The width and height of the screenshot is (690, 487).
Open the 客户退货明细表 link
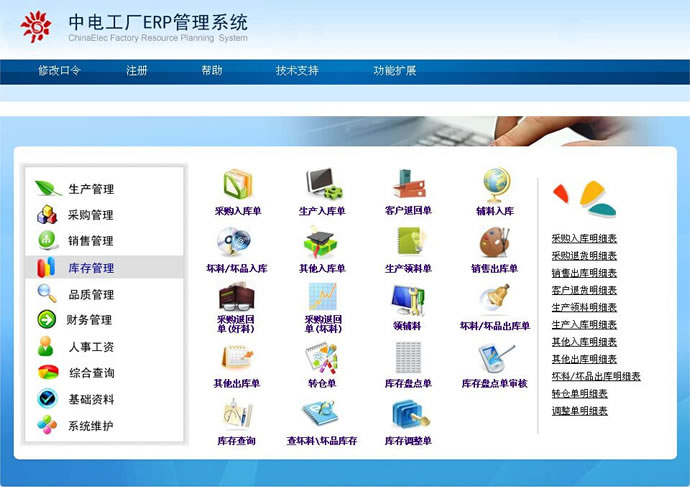click(584, 290)
